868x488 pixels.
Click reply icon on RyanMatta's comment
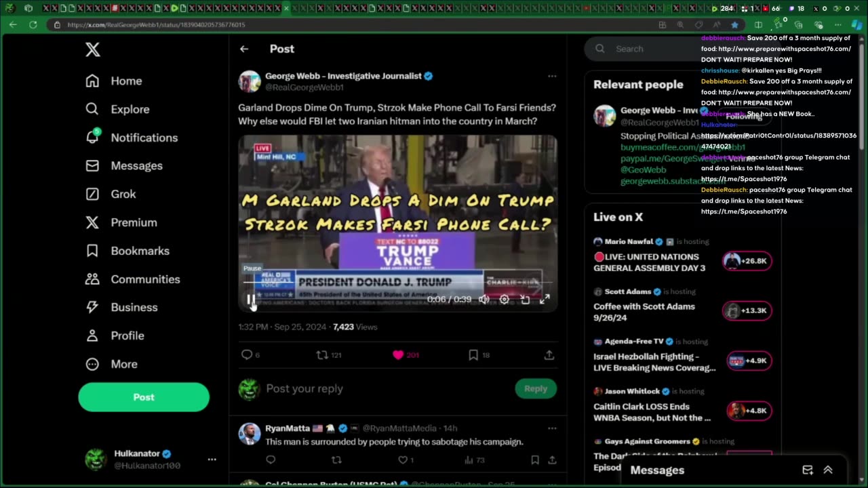(x=271, y=460)
